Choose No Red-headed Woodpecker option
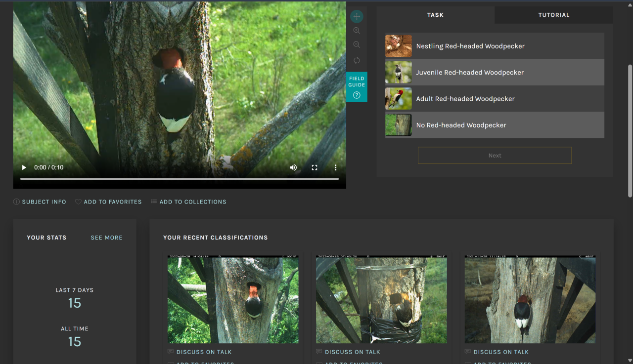Image resolution: width=633 pixels, height=364 pixels. [495, 125]
